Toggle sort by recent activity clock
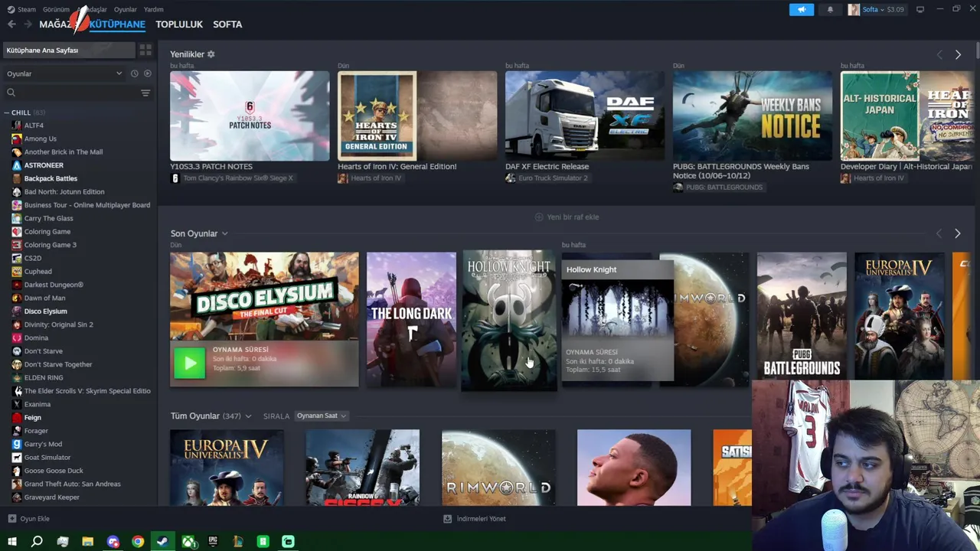The width and height of the screenshot is (980, 551). pyautogui.click(x=134, y=73)
